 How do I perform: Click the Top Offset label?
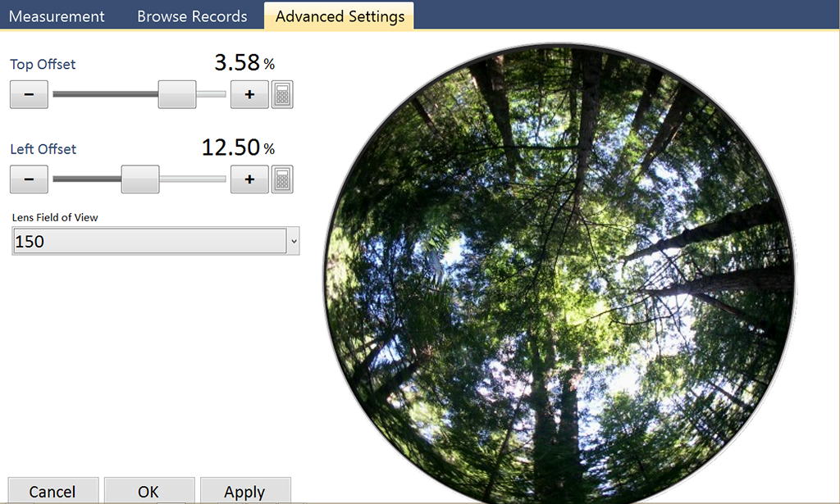click(43, 64)
